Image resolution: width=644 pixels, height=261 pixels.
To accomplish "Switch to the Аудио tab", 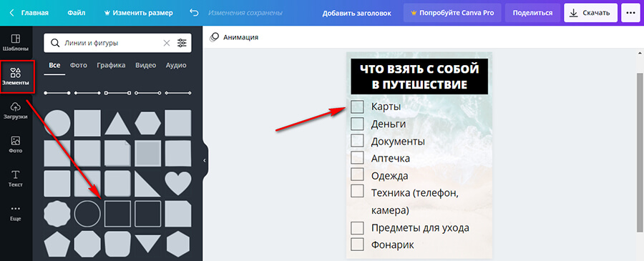I will coord(176,65).
